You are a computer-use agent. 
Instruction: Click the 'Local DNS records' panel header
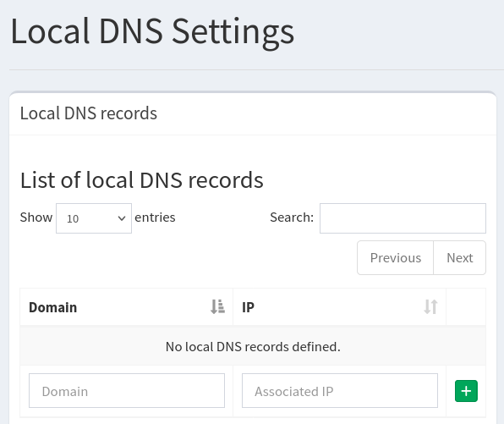[x=89, y=113]
